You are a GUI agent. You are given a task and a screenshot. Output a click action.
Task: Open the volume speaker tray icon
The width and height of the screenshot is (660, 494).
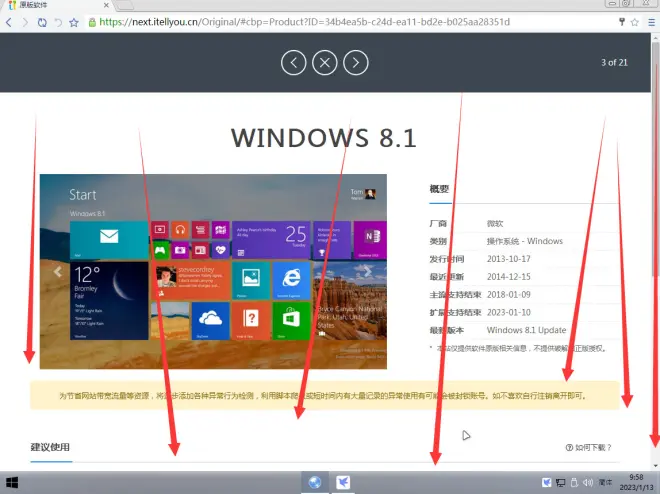click(588, 482)
